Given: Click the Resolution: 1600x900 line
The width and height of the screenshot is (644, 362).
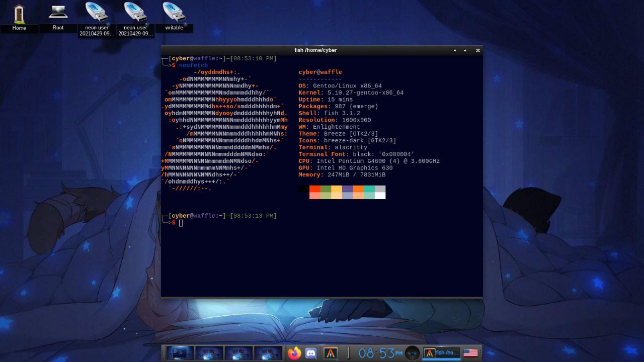Looking at the screenshot, I should [x=335, y=120].
